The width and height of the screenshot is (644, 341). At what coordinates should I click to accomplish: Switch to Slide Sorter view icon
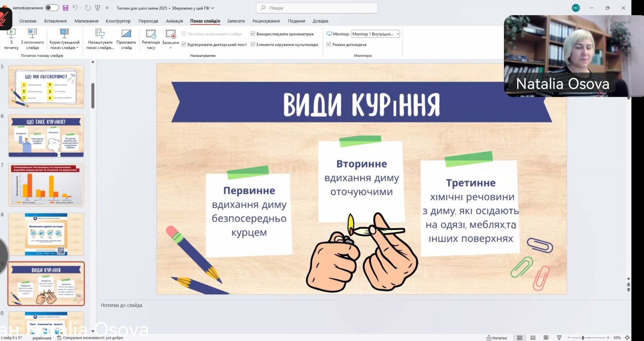[x=533, y=338]
